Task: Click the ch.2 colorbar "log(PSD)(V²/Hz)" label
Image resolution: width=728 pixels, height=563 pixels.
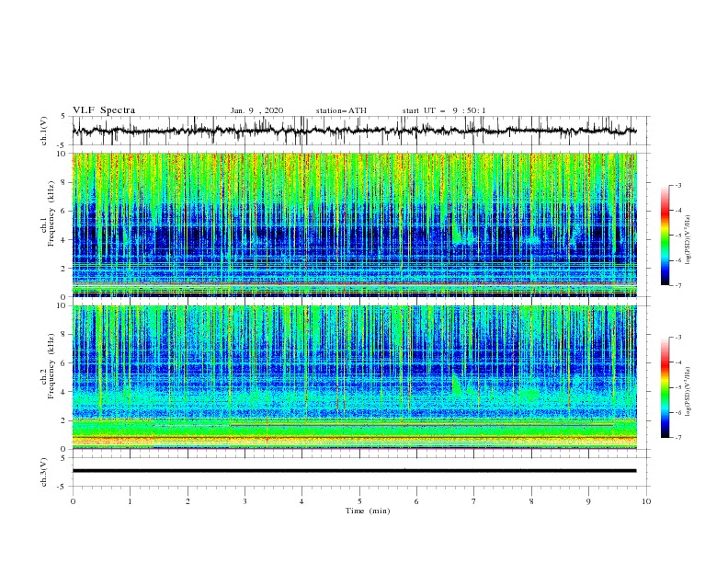Action: (688, 392)
